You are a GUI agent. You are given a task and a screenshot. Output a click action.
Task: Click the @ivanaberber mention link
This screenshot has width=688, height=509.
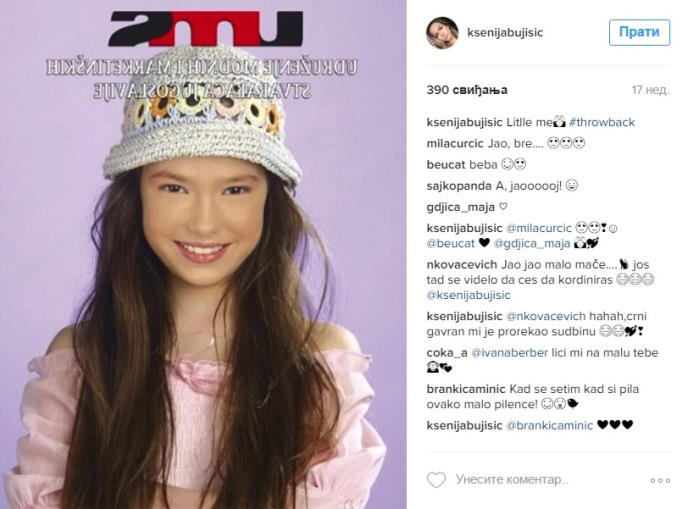coord(509,353)
